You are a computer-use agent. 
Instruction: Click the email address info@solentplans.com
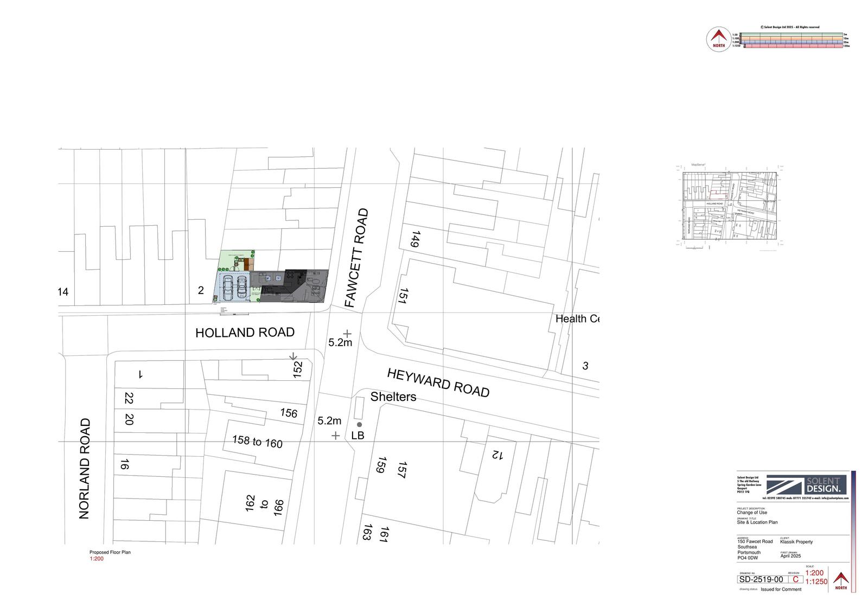834,498
